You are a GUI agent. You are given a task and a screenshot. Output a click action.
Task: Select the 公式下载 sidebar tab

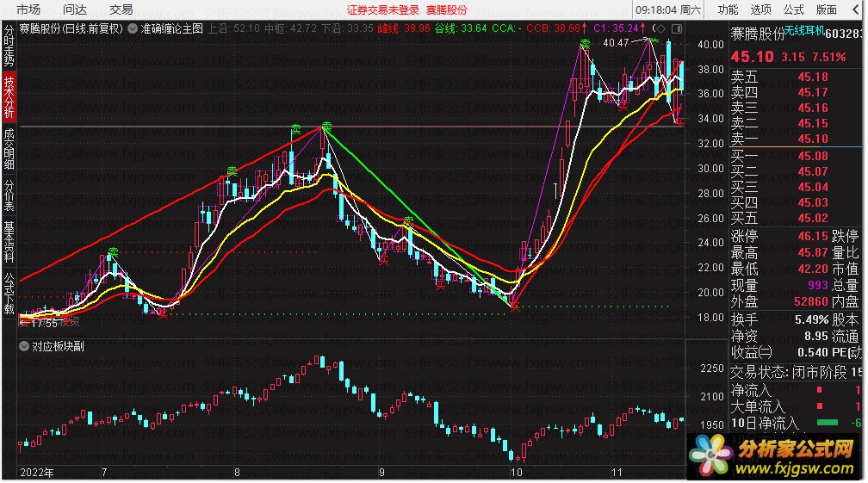[9, 294]
